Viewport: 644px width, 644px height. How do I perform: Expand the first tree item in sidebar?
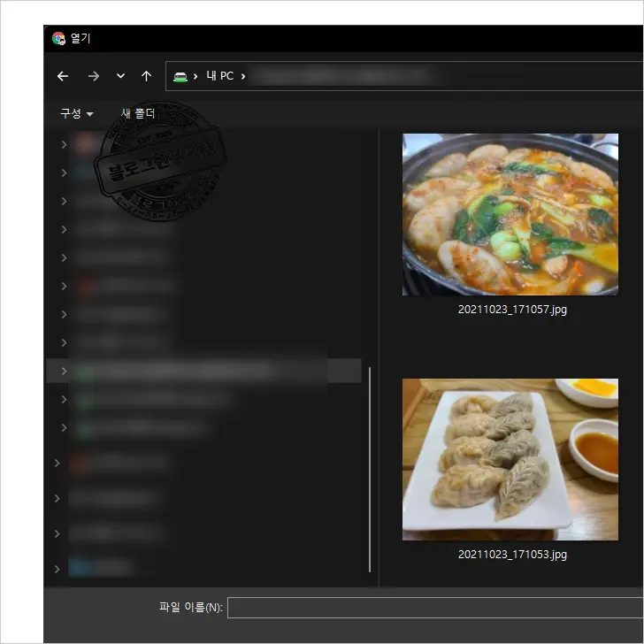64,144
